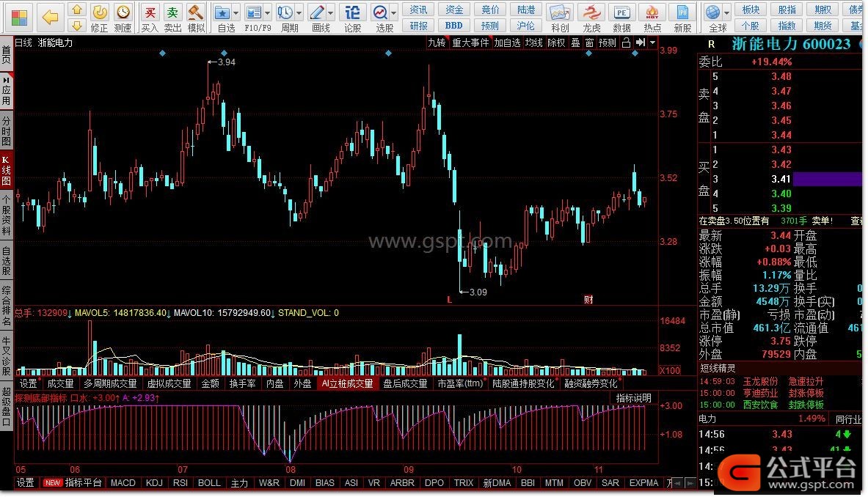Screen dimensions: 868x497
Task: Click 加自选 to add to watchlist
Action: [507, 43]
